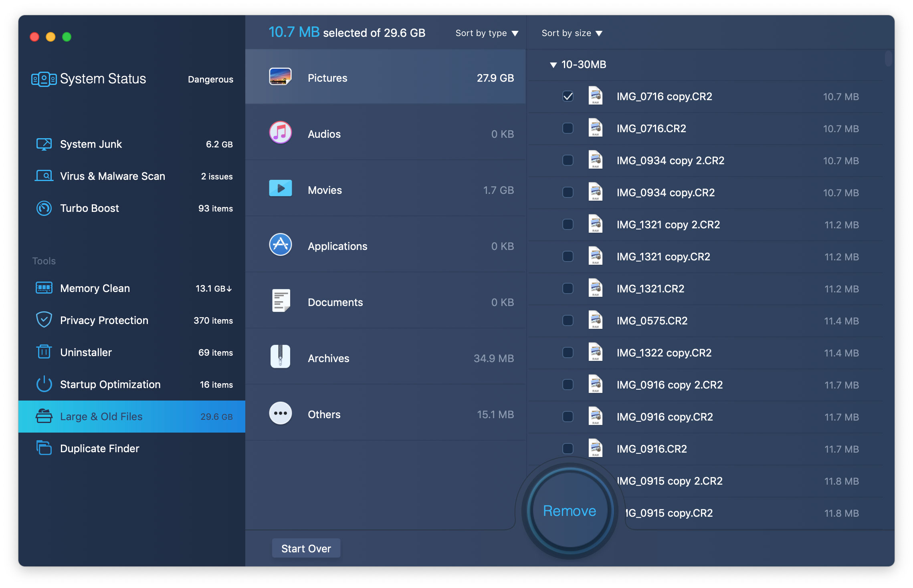This screenshot has height=588, width=913.
Task: Collapse the 10-30MB group
Action: [553, 65]
